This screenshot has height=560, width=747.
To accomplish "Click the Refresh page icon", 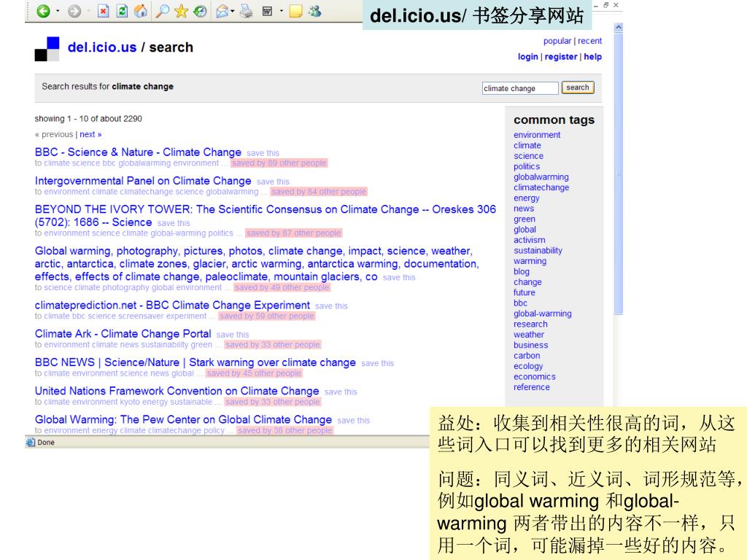I will tap(122, 11).
